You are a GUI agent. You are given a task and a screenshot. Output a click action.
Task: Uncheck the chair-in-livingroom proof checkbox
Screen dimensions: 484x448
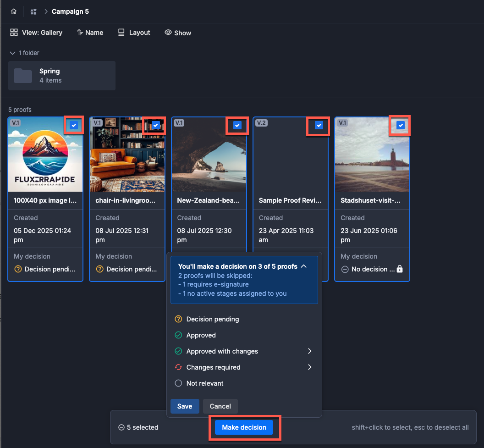click(x=155, y=125)
